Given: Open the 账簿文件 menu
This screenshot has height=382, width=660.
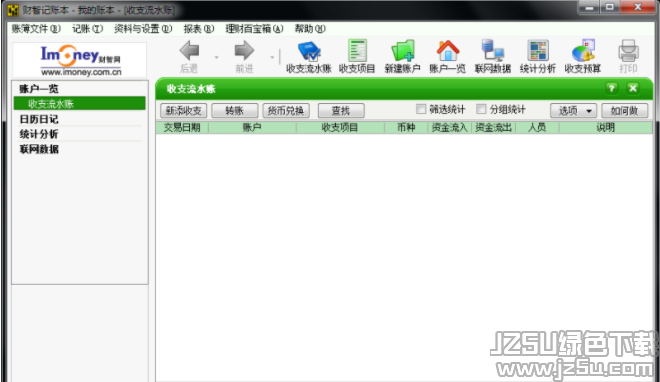Looking at the screenshot, I should (x=36, y=29).
